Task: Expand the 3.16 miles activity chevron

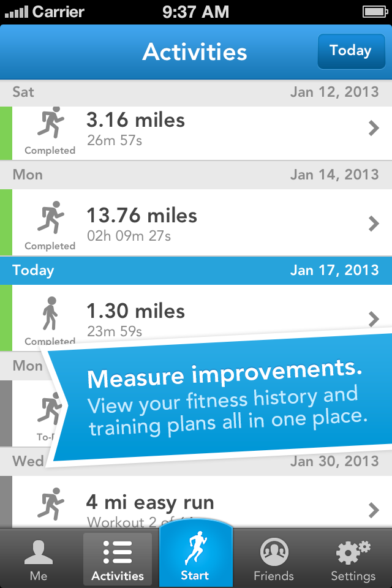Action: (374, 128)
